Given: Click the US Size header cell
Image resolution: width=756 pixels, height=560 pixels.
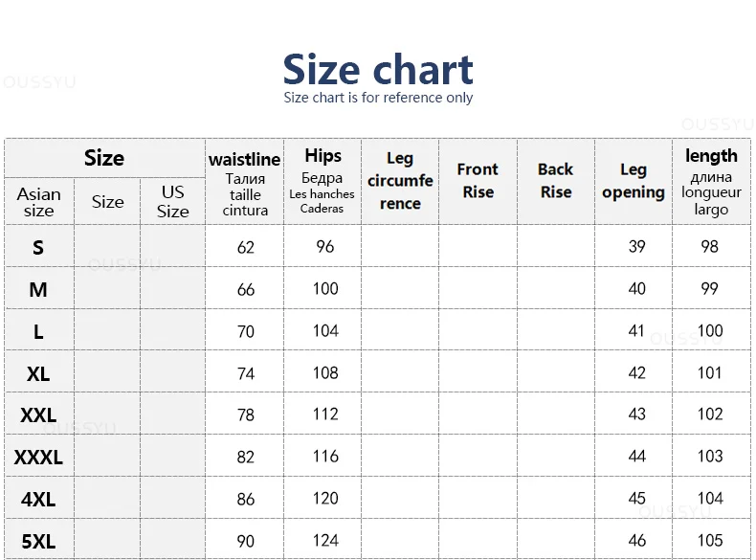Looking at the screenshot, I should pyautogui.click(x=172, y=202).
